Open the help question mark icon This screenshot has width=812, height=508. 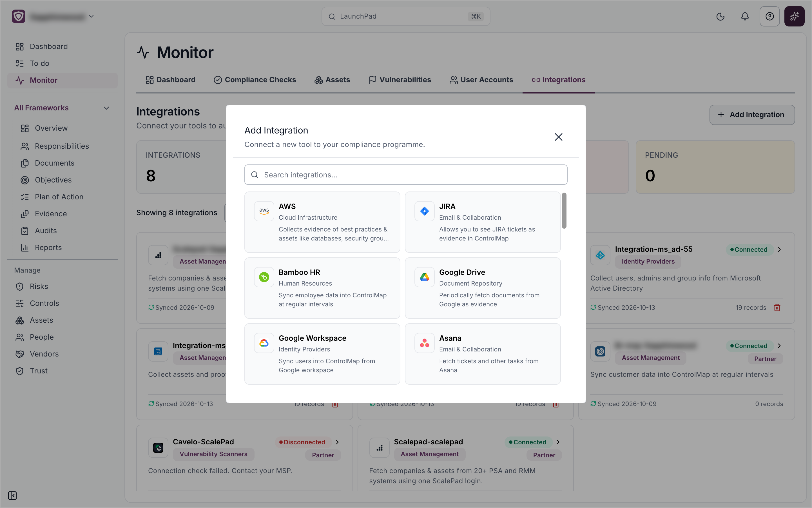(x=769, y=16)
